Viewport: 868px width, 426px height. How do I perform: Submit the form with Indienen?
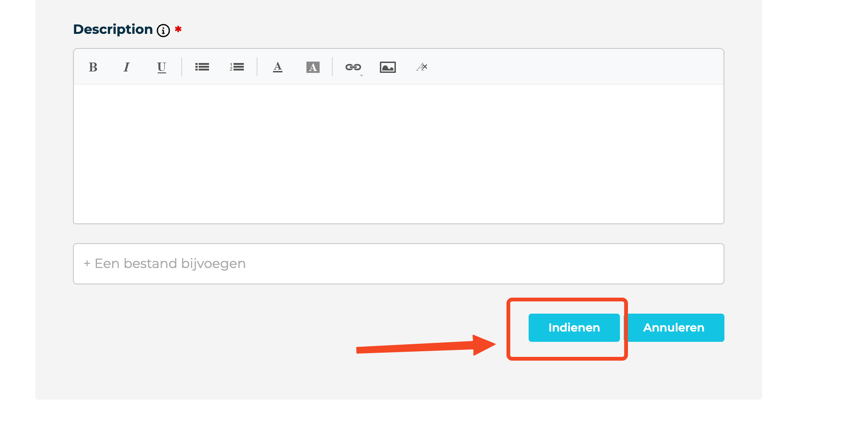point(574,328)
